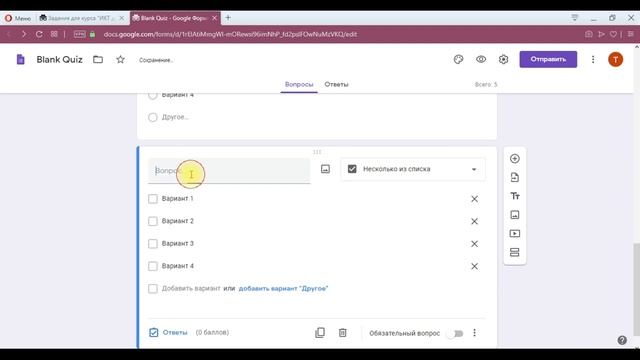Reload the page in browser

pyautogui.click(x=39, y=34)
